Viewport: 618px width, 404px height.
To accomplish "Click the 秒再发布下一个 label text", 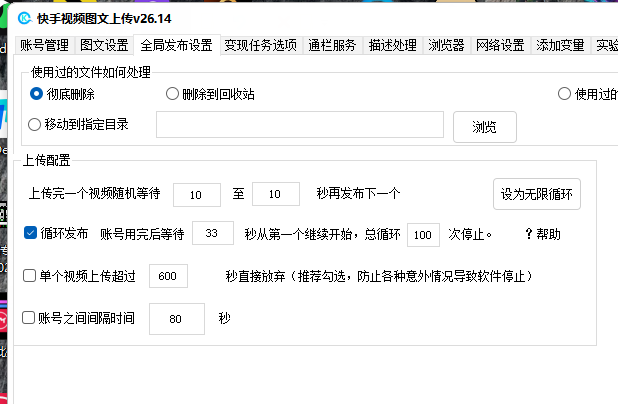I will pyautogui.click(x=358, y=193).
